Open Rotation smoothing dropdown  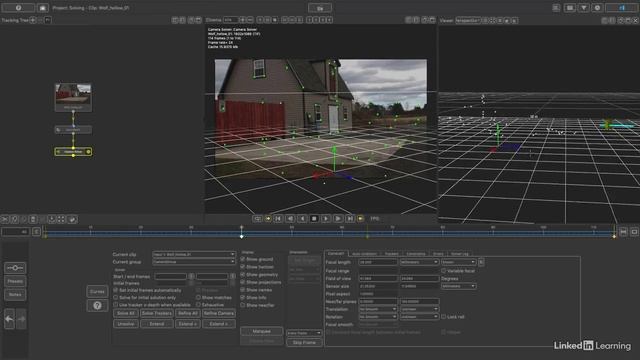[378, 317]
